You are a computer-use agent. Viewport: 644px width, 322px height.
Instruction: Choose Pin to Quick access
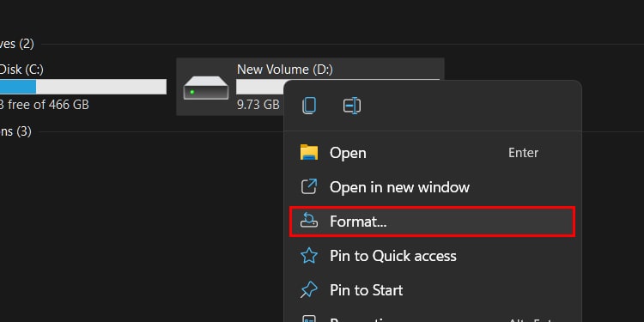[432, 256]
